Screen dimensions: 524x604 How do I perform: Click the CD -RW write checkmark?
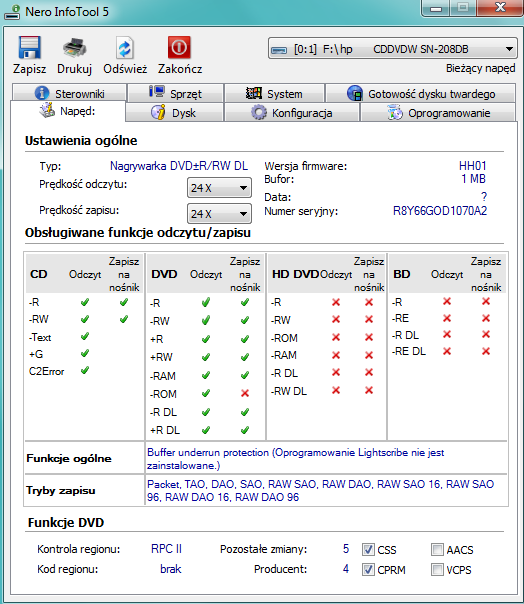coord(124,319)
